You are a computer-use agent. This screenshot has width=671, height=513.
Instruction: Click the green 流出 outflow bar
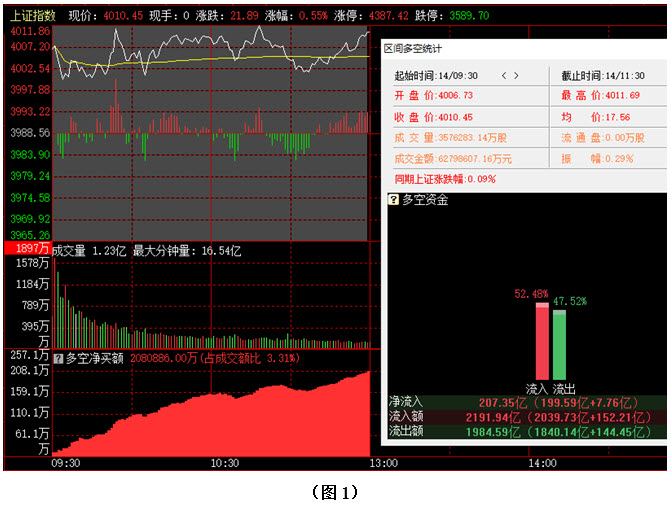(x=559, y=344)
